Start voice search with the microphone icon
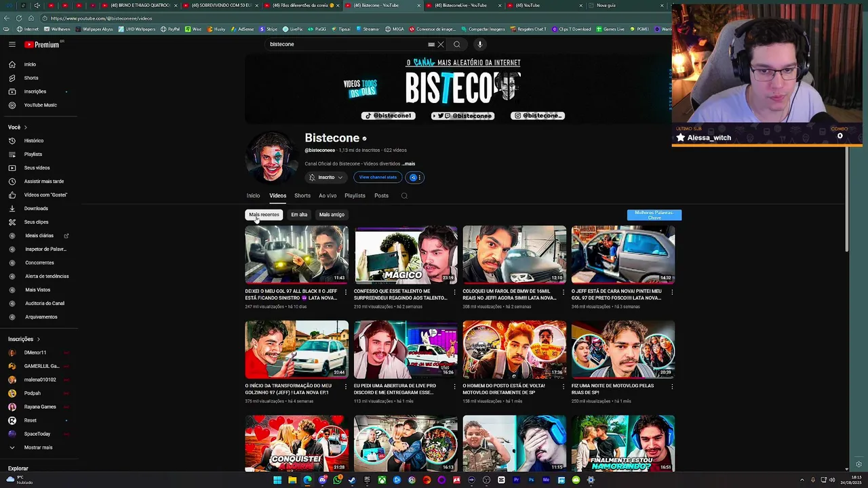 click(479, 44)
